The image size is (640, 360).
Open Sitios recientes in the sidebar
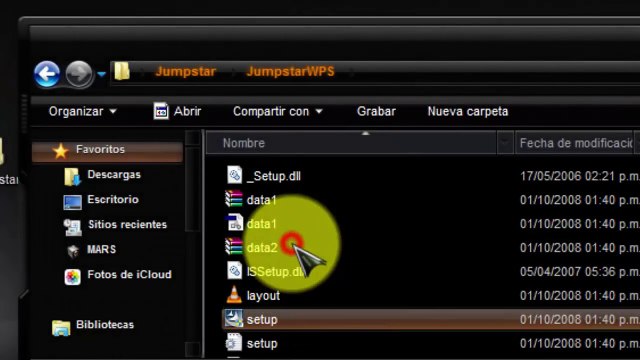127,224
